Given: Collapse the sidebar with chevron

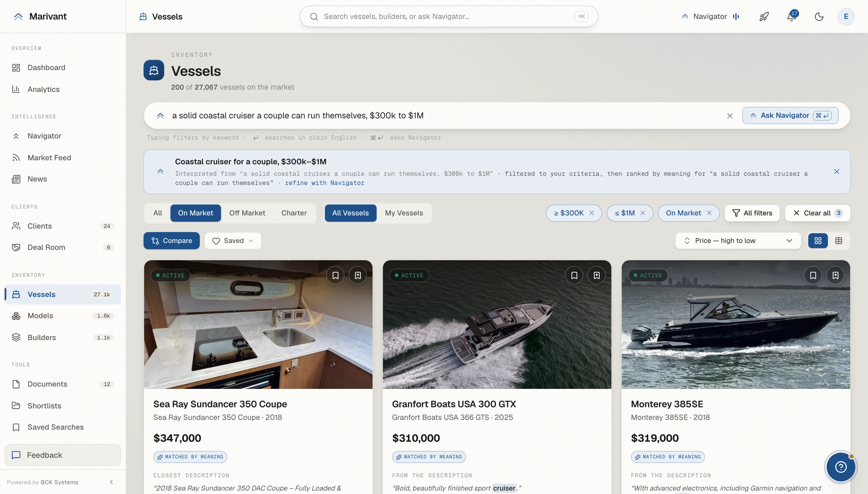Looking at the screenshot, I should click(x=111, y=482).
